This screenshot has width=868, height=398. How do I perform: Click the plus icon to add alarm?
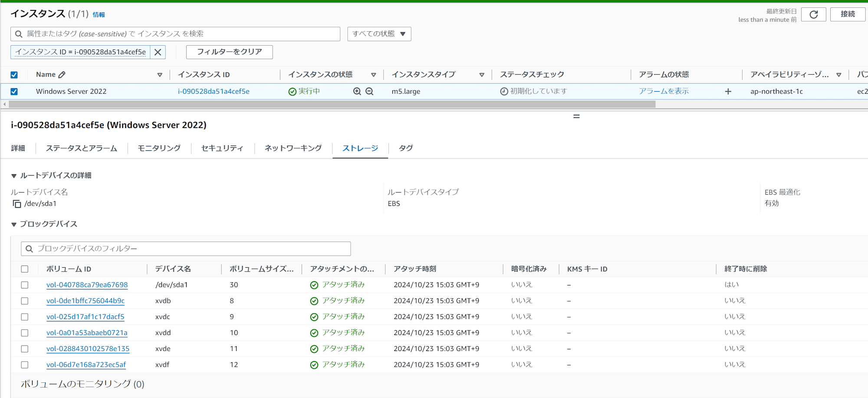pyautogui.click(x=728, y=91)
